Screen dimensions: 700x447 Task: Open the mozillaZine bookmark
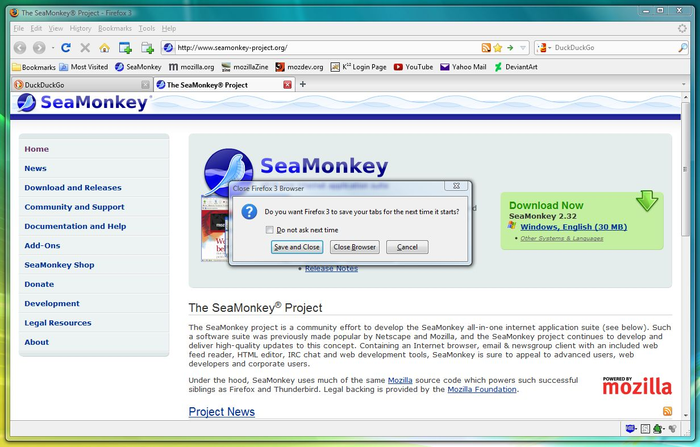tap(245, 67)
